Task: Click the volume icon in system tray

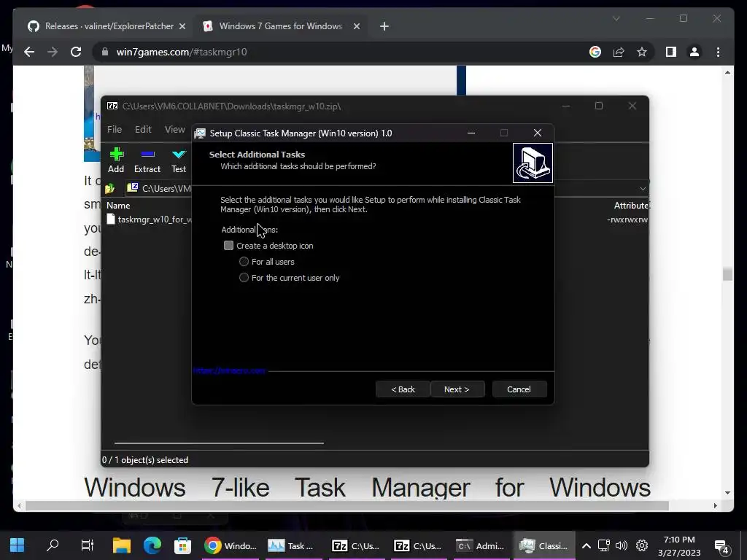Action: pos(622,545)
